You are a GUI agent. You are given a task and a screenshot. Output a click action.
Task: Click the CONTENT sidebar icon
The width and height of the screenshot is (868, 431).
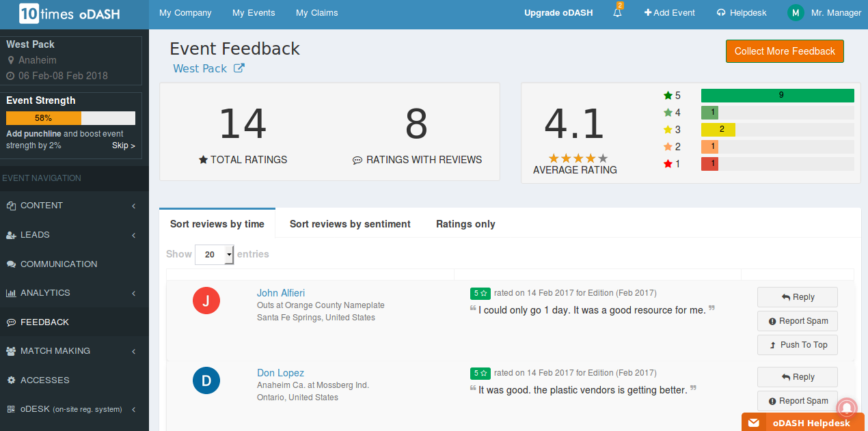pos(11,206)
